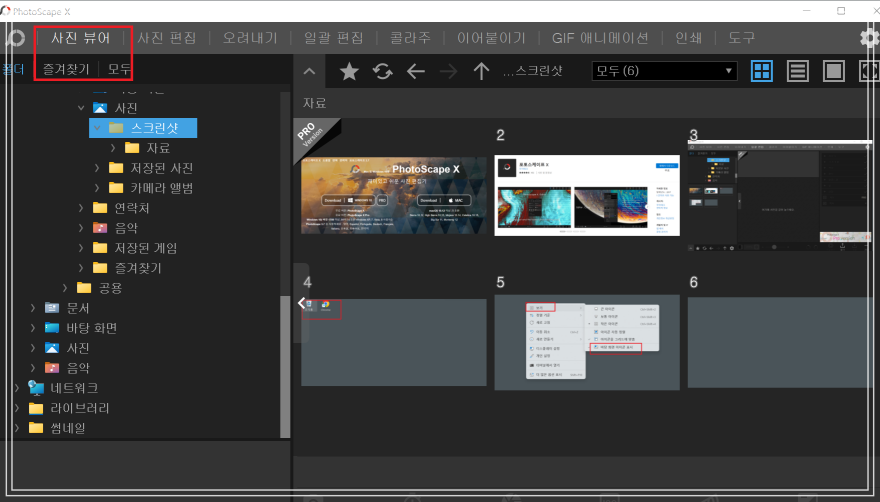Select thumbnail number 2 store page
Screen dimensions: 880x502
pyautogui.click(x=587, y=195)
